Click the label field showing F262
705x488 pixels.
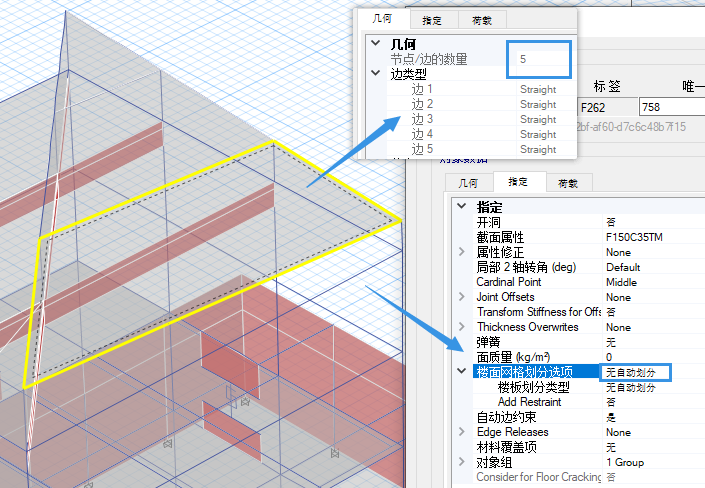(605, 107)
